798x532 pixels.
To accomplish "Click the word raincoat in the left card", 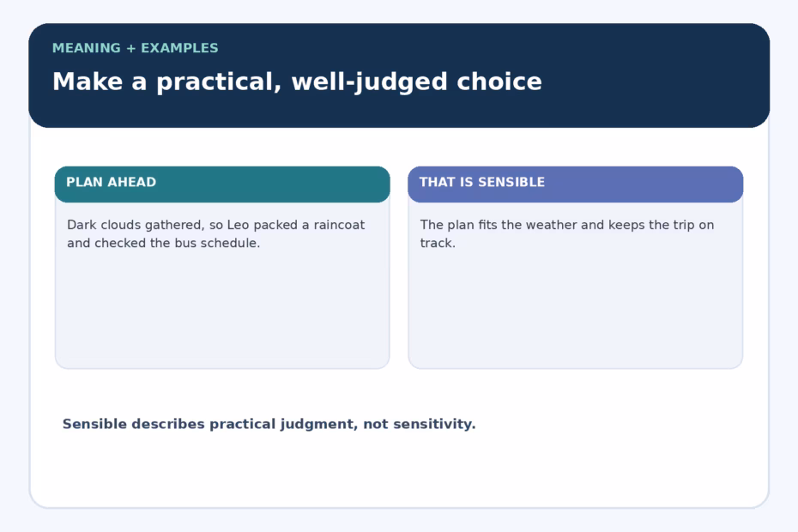I will click(x=339, y=225).
